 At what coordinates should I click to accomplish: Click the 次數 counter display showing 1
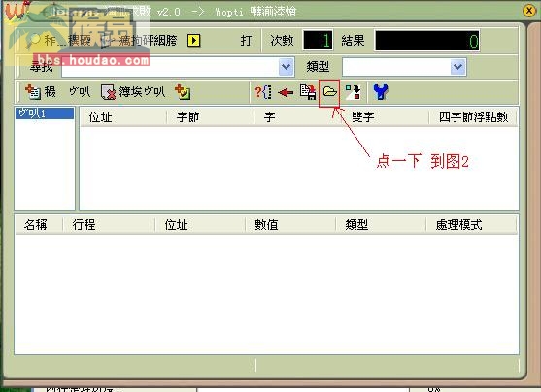pyautogui.click(x=318, y=41)
